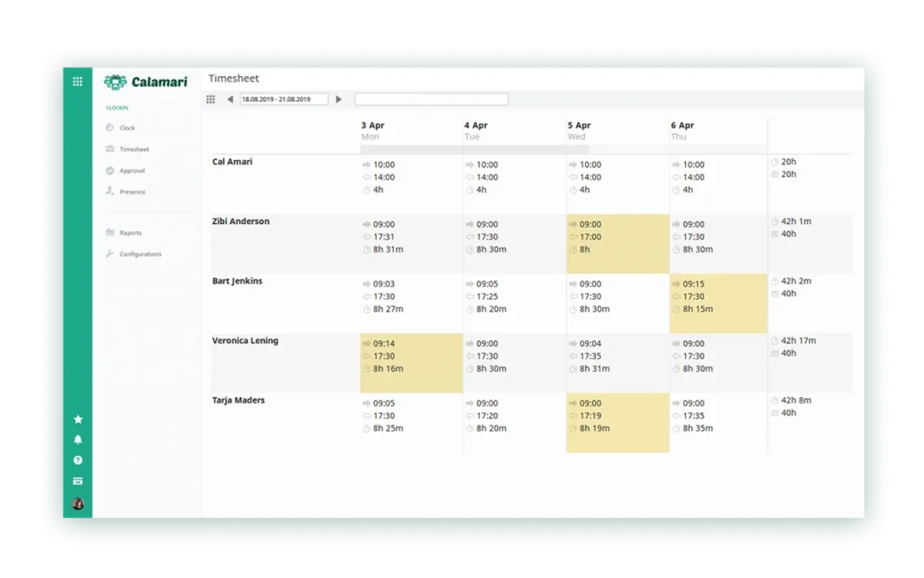The height and width of the screenshot is (578, 924).
Task: Click Veronica Lening's total 42h 17m
Action: 798,340
